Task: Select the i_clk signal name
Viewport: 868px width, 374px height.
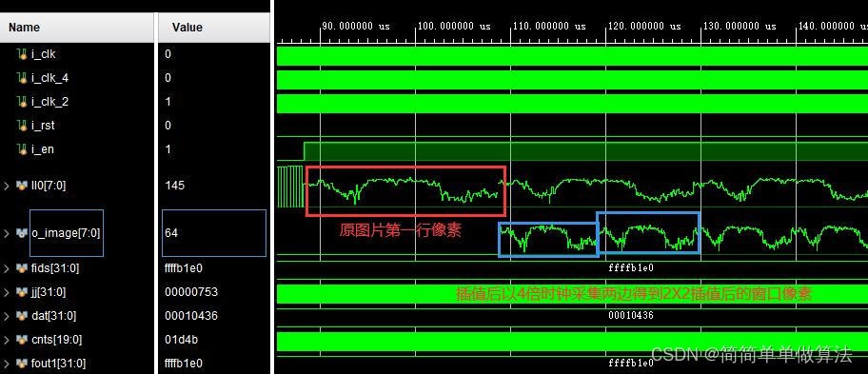Action: tap(44, 54)
